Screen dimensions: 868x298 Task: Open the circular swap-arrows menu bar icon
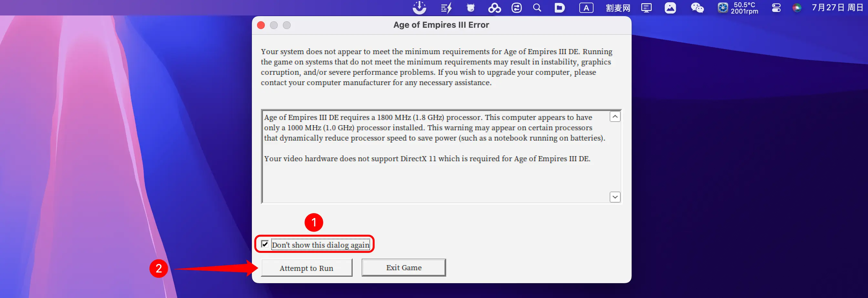coord(517,8)
